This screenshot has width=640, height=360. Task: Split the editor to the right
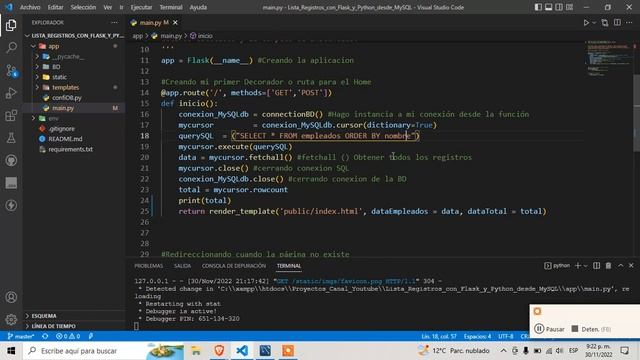[x=617, y=23]
